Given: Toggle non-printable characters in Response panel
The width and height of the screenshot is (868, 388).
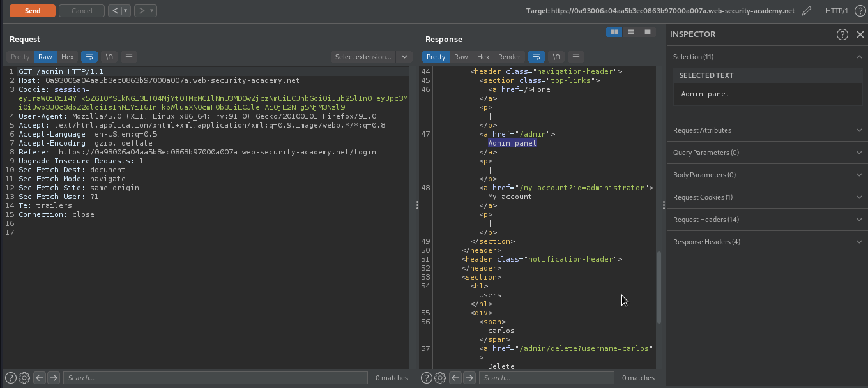Looking at the screenshot, I should click(x=556, y=57).
